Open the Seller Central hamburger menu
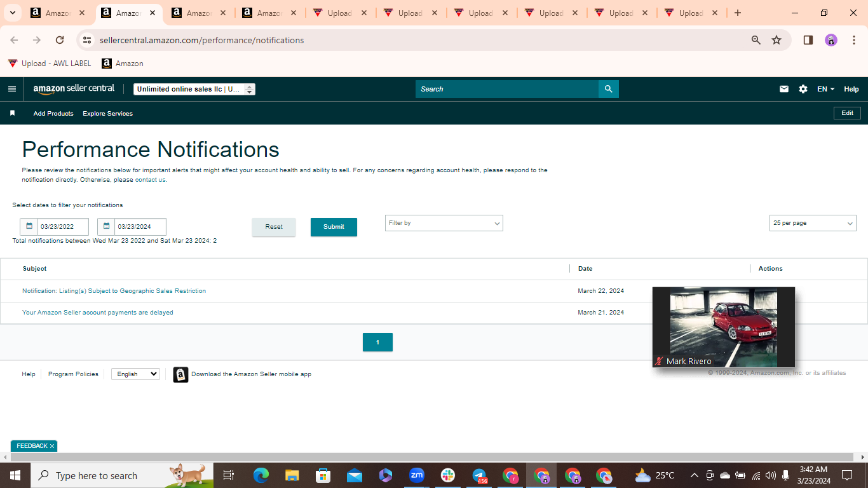 (12, 89)
